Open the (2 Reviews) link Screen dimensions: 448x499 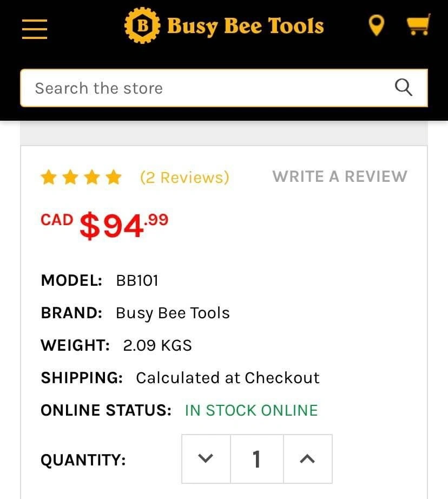pyautogui.click(x=185, y=178)
